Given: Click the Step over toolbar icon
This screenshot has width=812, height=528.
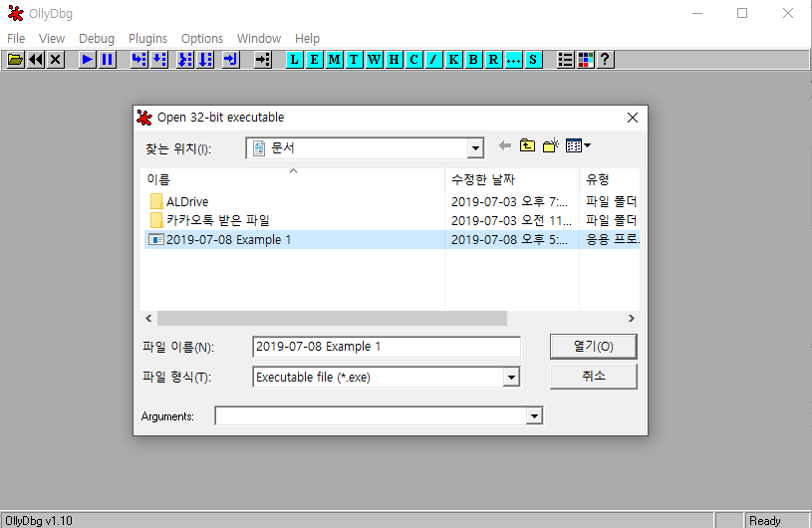Looking at the screenshot, I should click(159, 60).
